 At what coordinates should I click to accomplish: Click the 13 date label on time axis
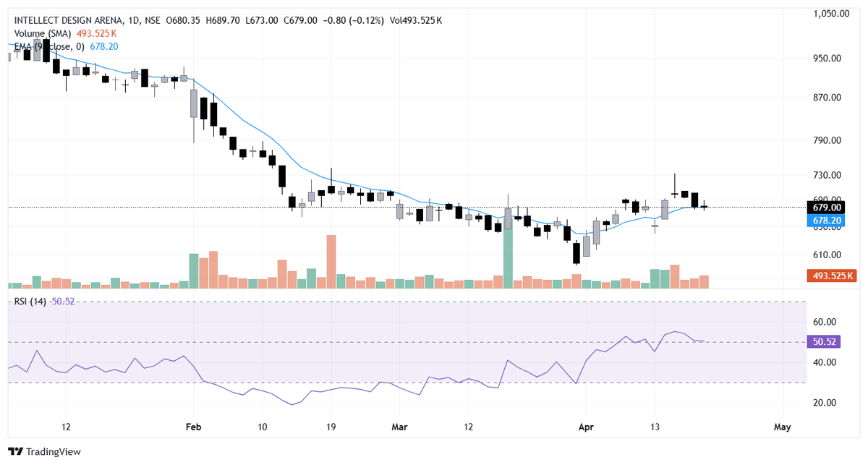[655, 427]
